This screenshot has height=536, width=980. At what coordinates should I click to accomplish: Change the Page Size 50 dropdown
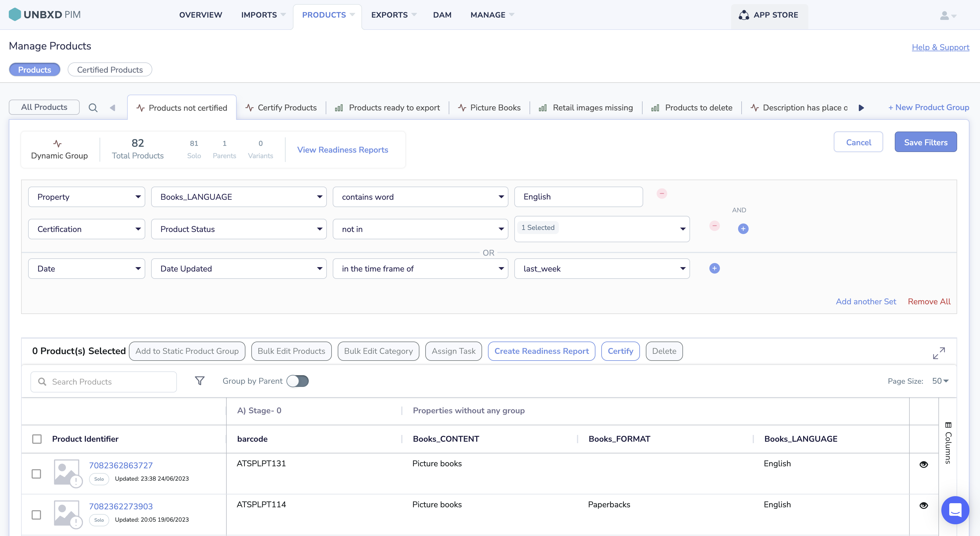click(x=940, y=381)
